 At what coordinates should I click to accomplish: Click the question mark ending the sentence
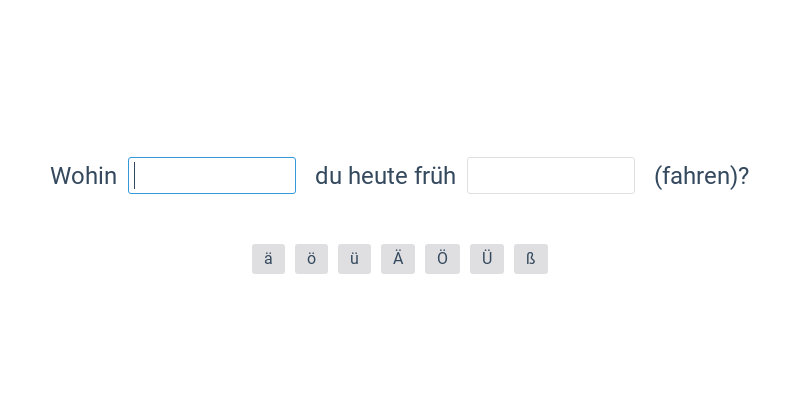(x=744, y=177)
